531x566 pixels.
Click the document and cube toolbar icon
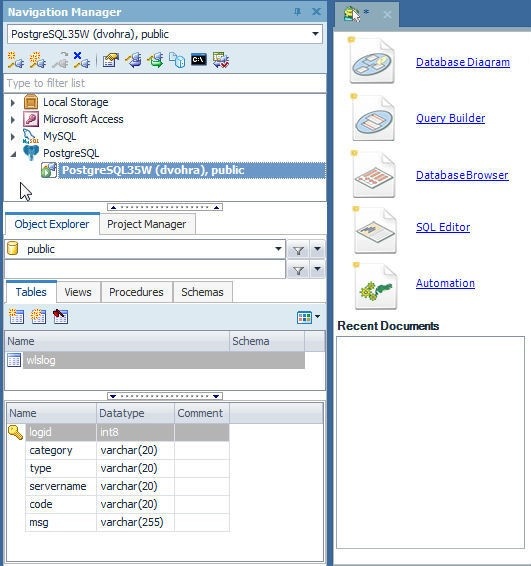click(177, 60)
